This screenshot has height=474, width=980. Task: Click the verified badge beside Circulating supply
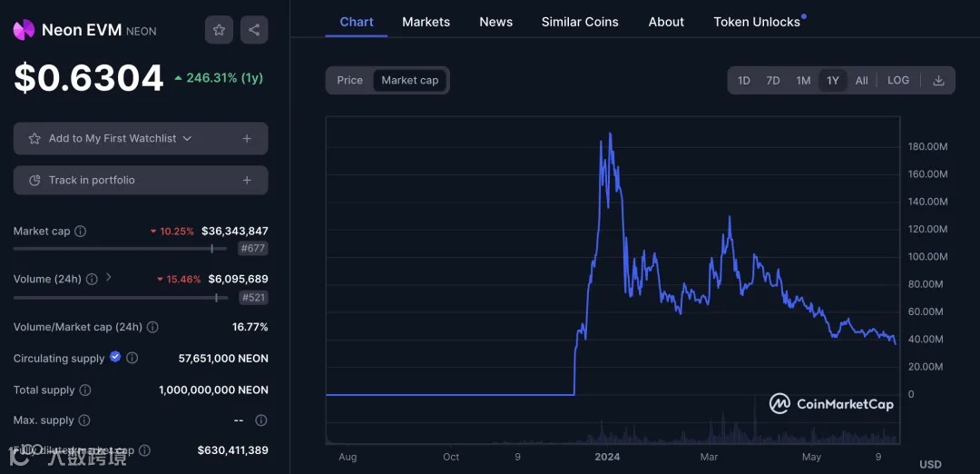pos(115,357)
